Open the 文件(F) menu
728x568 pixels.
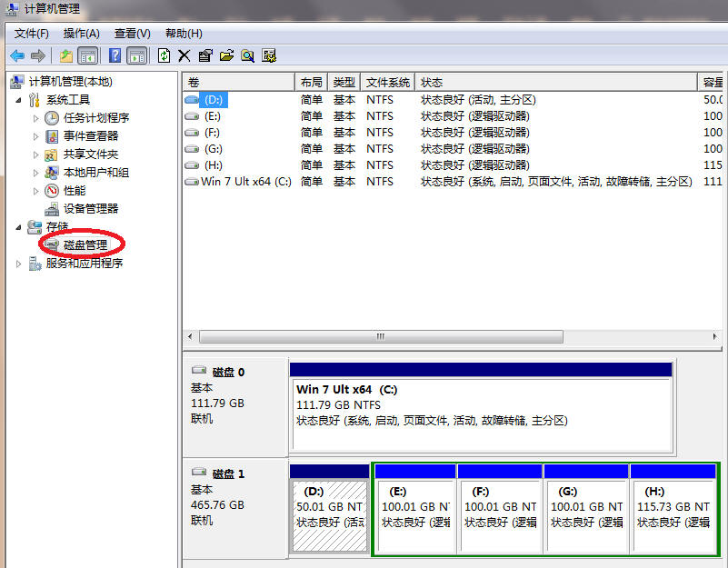click(x=31, y=34)
